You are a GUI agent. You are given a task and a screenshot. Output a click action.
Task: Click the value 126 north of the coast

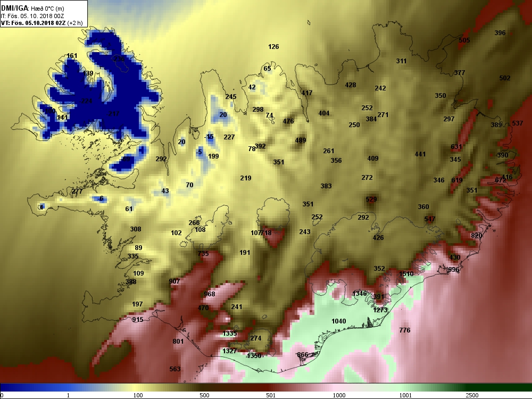point(273,47)
